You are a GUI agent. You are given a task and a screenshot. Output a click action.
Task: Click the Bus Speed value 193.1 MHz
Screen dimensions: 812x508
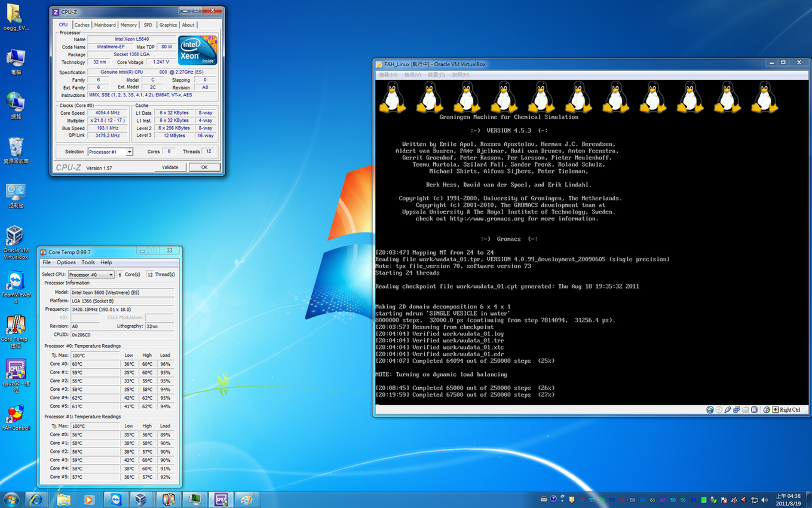[108, 128]
